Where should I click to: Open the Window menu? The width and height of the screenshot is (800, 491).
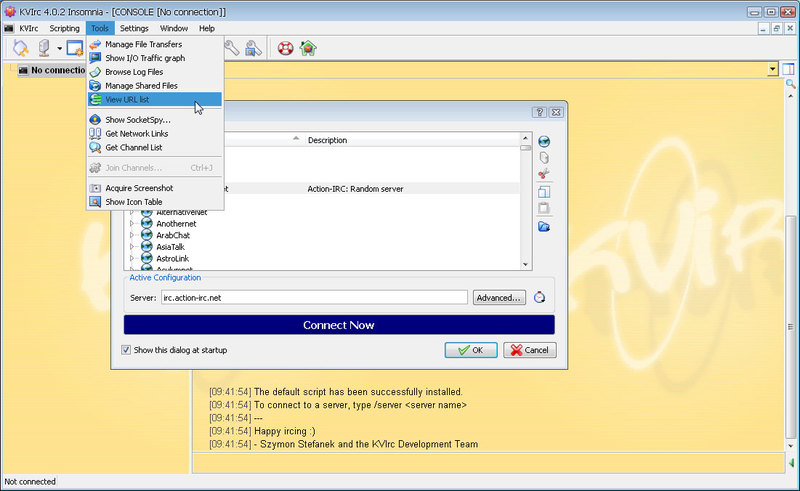click(x=174, y=28)
